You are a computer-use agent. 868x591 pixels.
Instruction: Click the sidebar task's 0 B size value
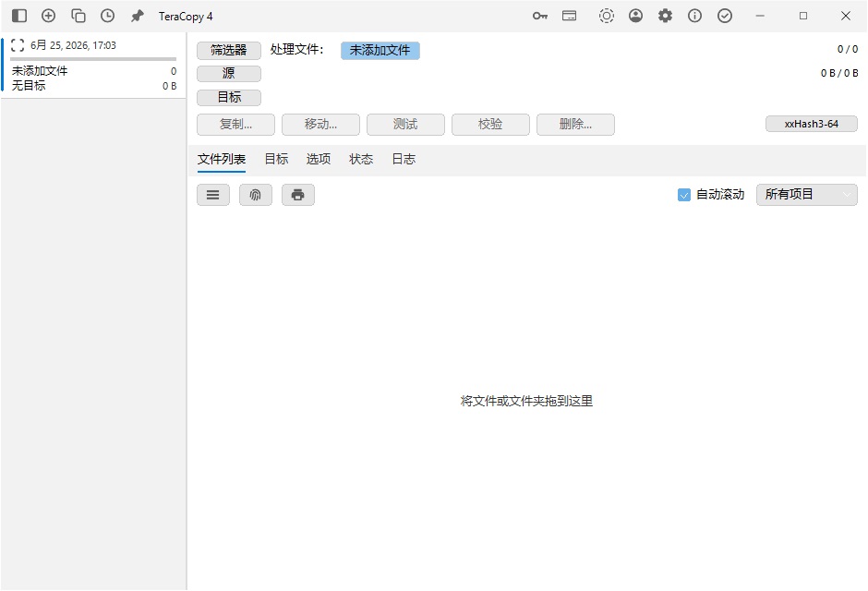click(x=169, y=86)
